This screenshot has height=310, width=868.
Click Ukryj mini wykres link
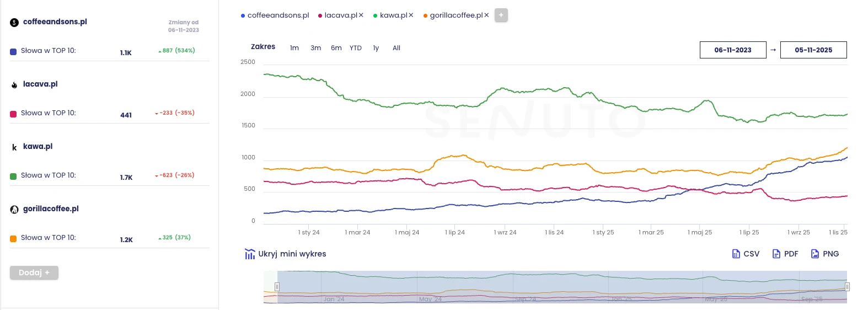[292, 254]
